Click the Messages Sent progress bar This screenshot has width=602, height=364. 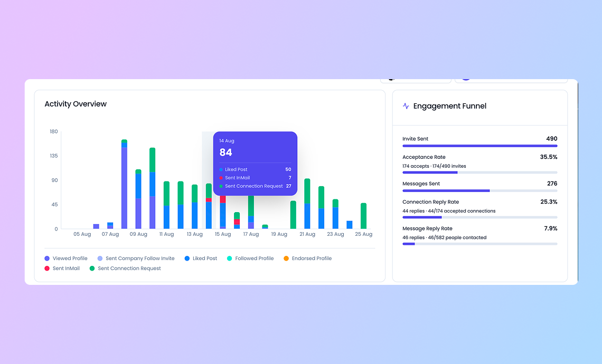[480, 190]
